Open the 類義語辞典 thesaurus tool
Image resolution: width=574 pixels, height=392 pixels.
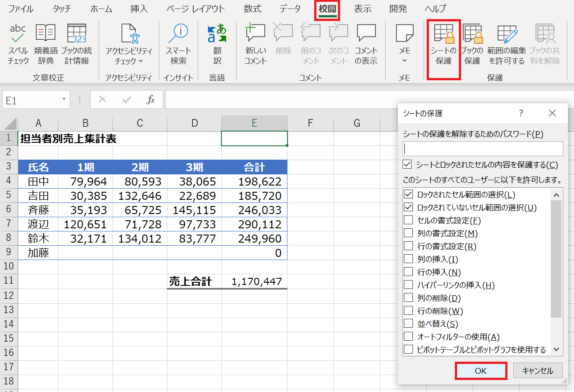pyautogui.click(x=46, y=34)
